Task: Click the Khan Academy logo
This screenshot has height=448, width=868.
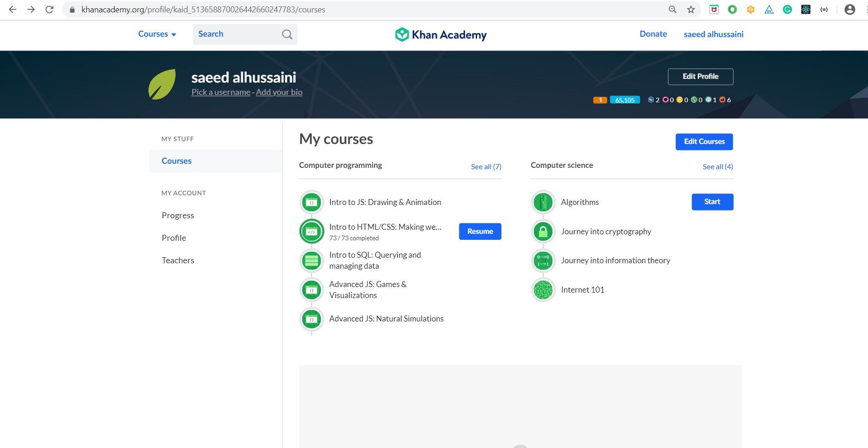Action: (x=441, y=34)
